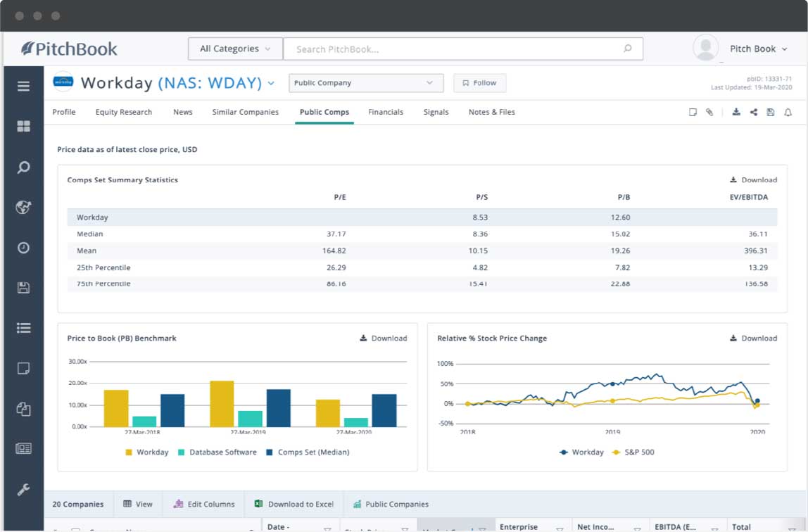Image resolution: width=808 pixels, height=532 pixels.
Task: Open the news reader icon in the sidebar
Action: coord(23,449)
